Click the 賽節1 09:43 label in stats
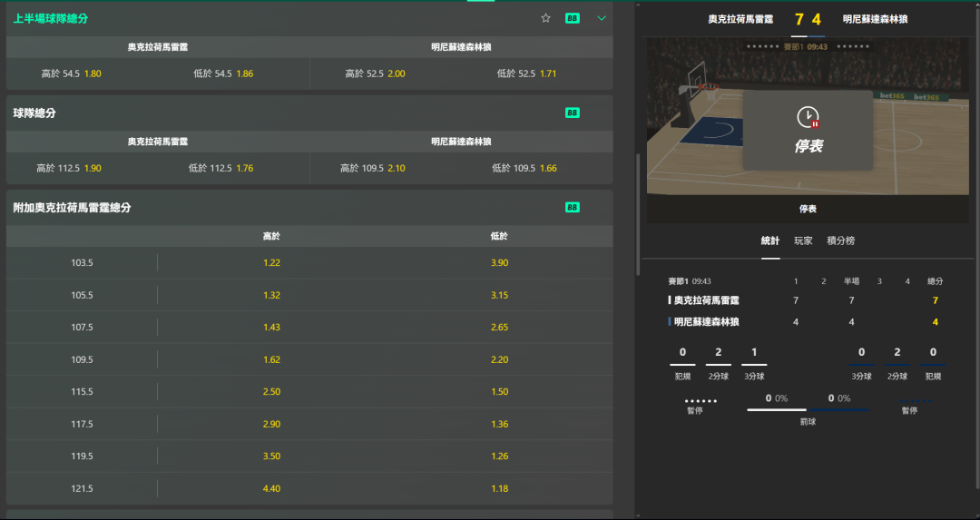This screenshot has height=520, width=980. pyautogui.click(x=690, y=281)
